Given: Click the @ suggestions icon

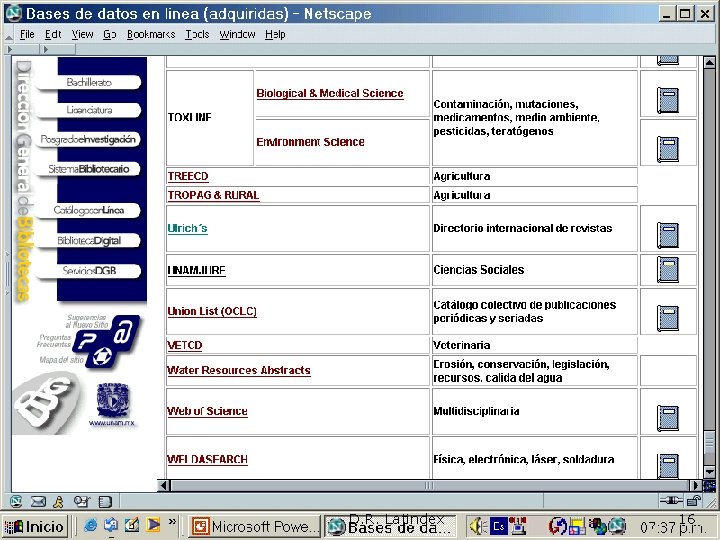Looking at the screenshot, I should tap(124, 332).
